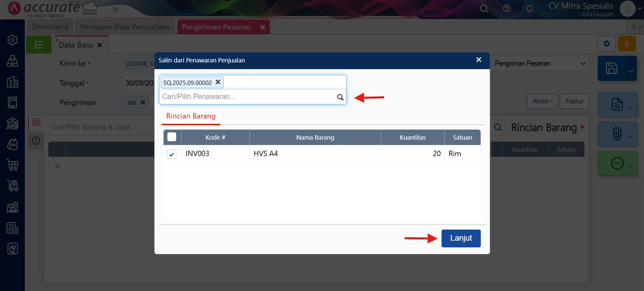Remove the SQ.2025.09.00002 quotation tag
The image size is (644, 291).
(218, 82)
